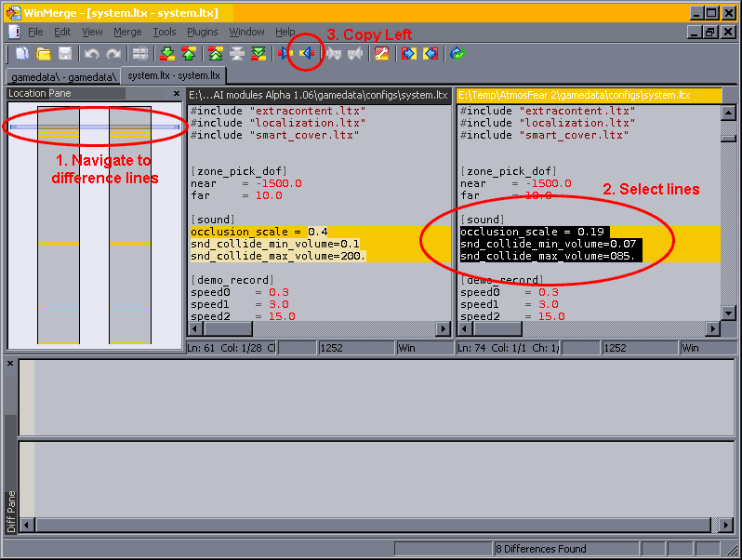Click the Save toolbar icon
The image size is (742, 560).
[x=65, y=54]
